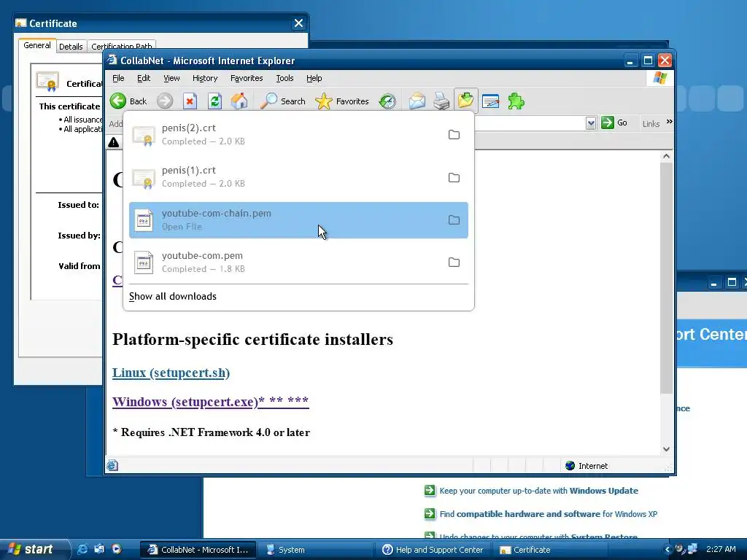The height and width of the screenshot is (560, 747).
Task: Click the scroll up arrow in IE
Action: pyautogui.click(x=666, y=156)
